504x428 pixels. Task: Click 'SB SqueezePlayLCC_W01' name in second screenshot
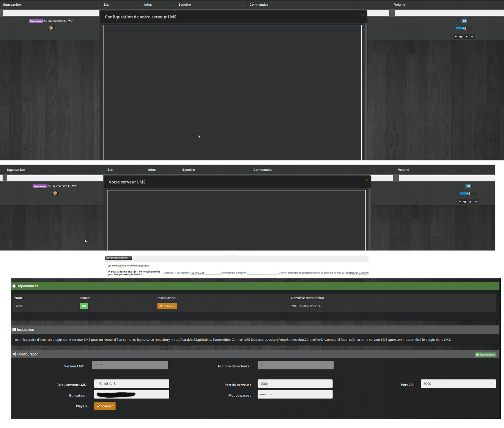tap(63, 186)
